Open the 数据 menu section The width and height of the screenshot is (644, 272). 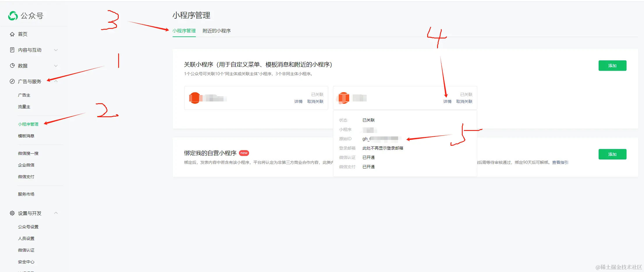click(x=23, y=66)
